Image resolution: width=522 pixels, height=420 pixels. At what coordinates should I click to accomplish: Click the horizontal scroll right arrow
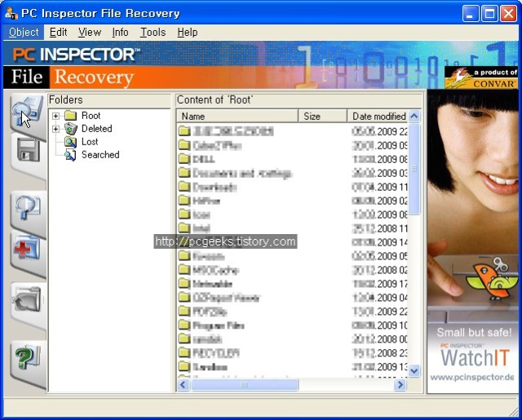(x=400, y=385)
